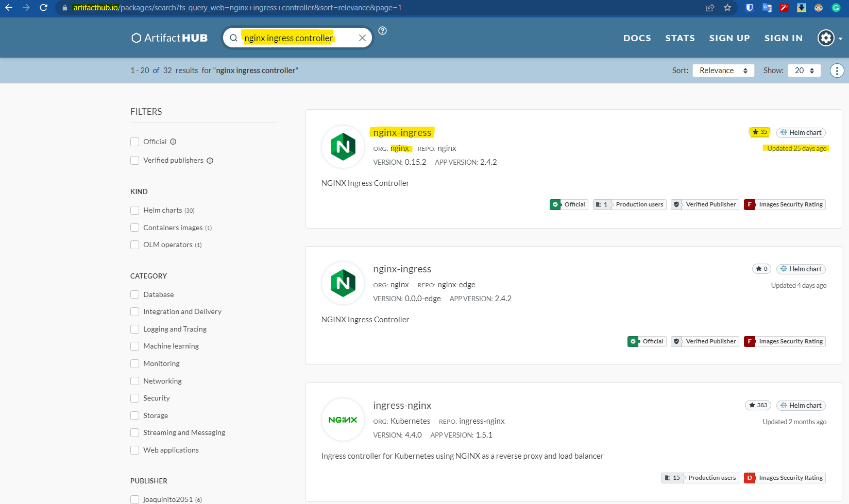Click SIGN UP
The image size is (849, 504).
point(729,38)
